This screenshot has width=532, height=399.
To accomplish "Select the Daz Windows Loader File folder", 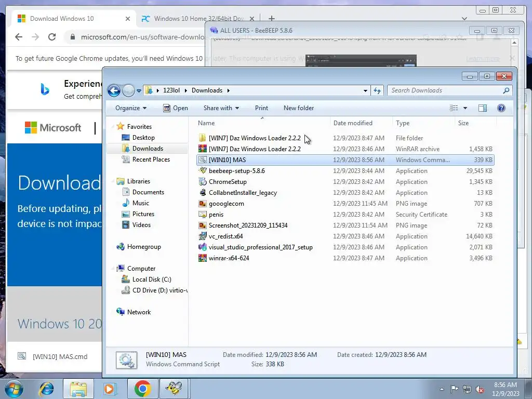I will click(345, 138).
